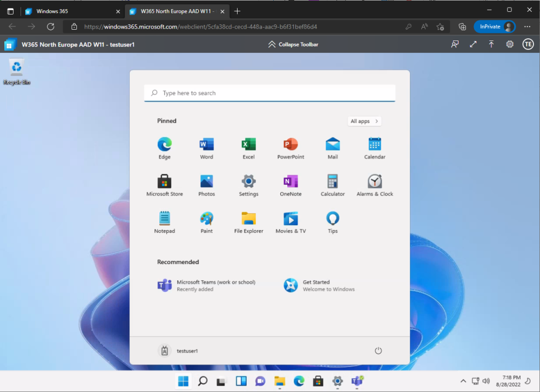Toggle full screen in Windows 365 toolbar
This screenshot has height=392, width=540.
coord(473,44)
